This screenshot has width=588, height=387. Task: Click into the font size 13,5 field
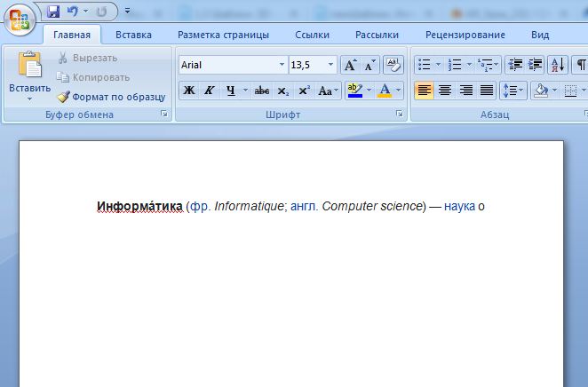click(306, 65)
